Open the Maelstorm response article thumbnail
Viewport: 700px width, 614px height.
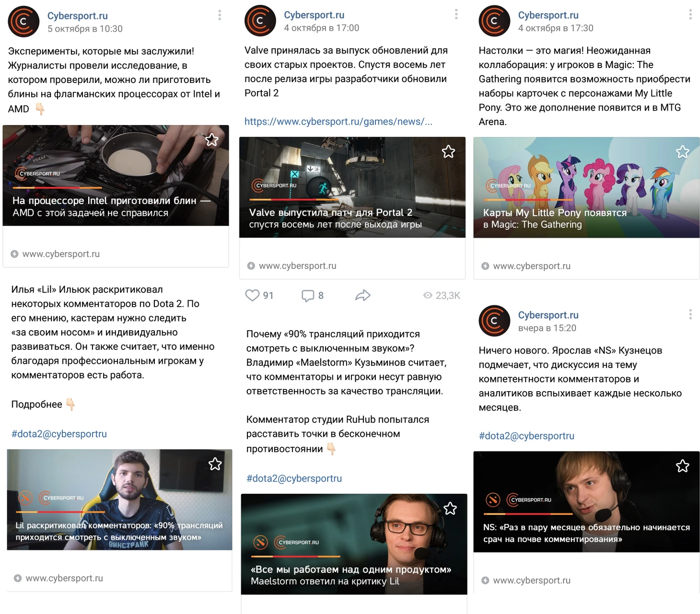coord(354,544)
